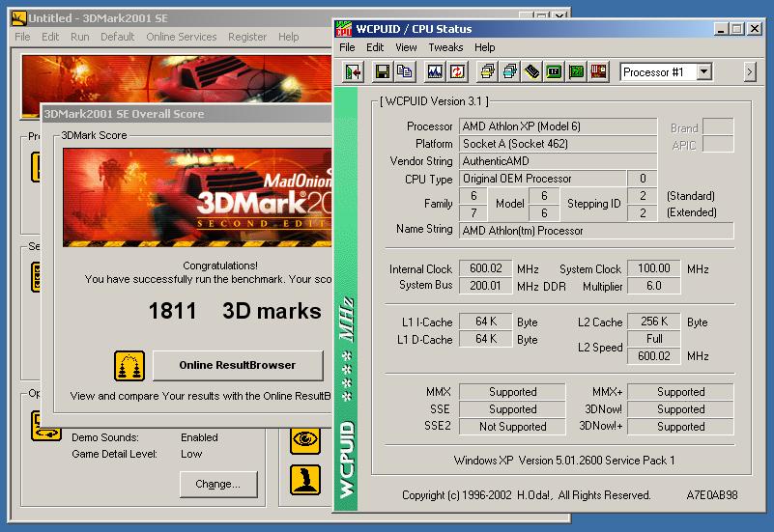
Task: Click the Exit door icon in WCPUID toolbar
Action: coord(353,72)
